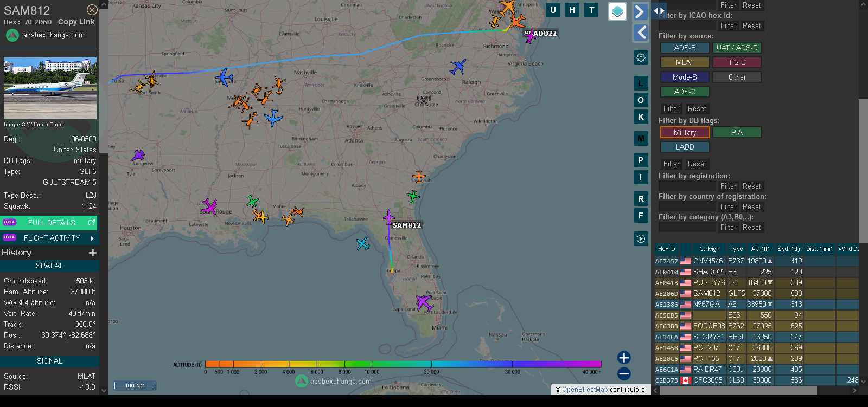The width and height of the screenshot is (868, 407).
Task: Sort table by Alt. (ft) column
Action: point(760,249)
